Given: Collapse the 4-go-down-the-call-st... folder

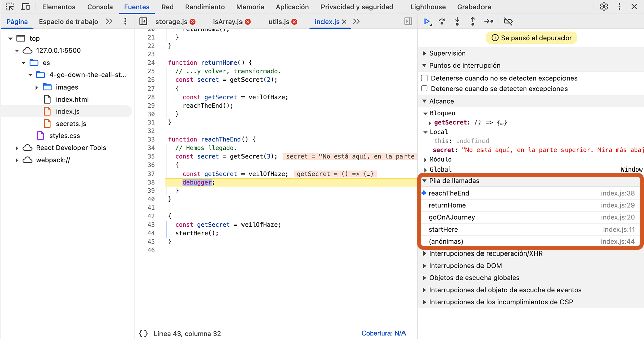Looking at the screenshot, I should click(x=30, y=75).
